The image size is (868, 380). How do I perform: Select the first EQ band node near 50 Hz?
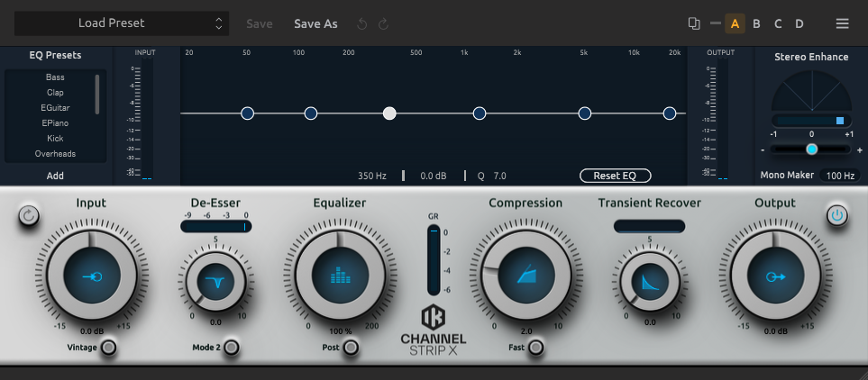pyautogui.click(x=248, y=113)
